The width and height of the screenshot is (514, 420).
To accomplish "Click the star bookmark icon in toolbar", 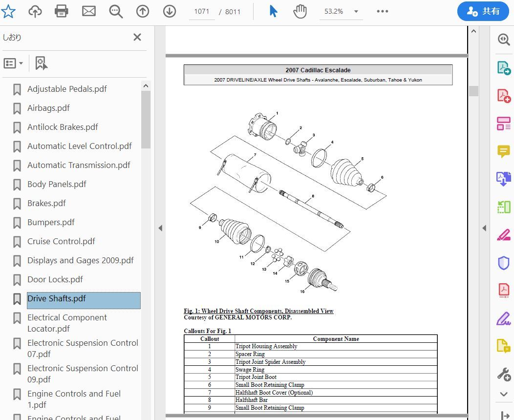I will click(8, 11).
